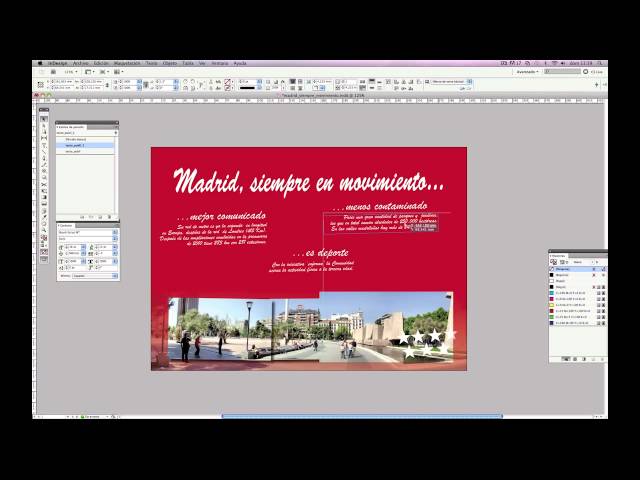Viewport: 640px width, 480px height.
Task: Select the highlighted paragraph style row
Action: coord(86,145)
